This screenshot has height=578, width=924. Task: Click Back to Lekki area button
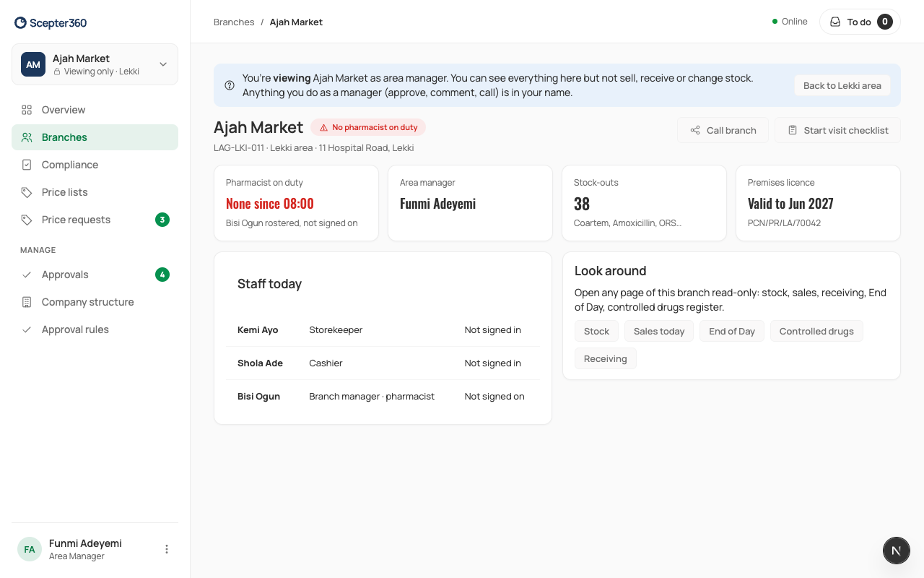coord(842,85)
